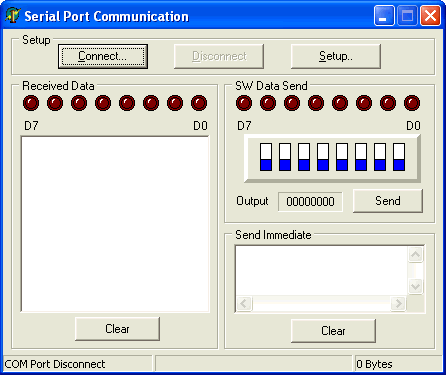Click the second SW Data Send LED from D7
This screenshot has height=375, width=446.
(x=268, y=103)
